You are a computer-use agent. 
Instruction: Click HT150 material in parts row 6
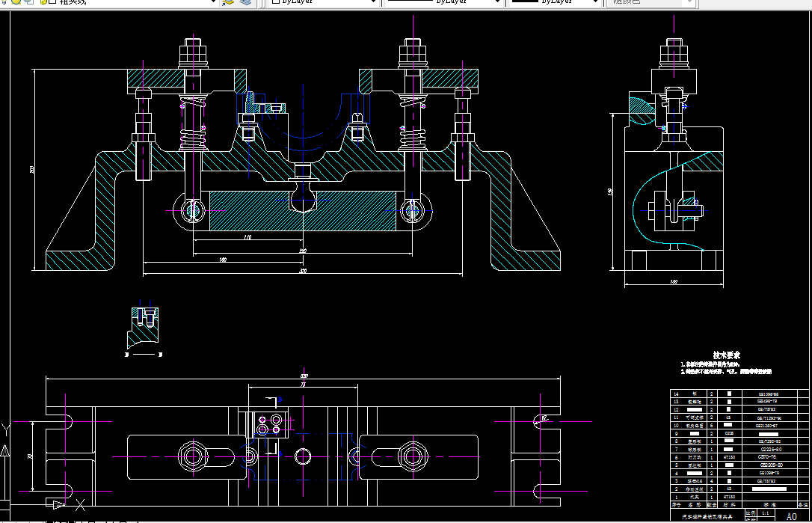click(x=728, y=457)
